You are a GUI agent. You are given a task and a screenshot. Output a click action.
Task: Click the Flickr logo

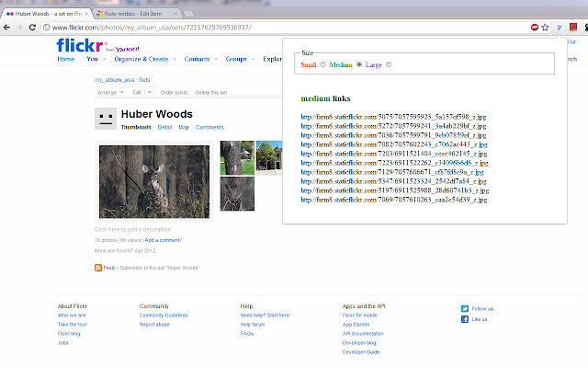pyautogui.click(x=80, y=45)
